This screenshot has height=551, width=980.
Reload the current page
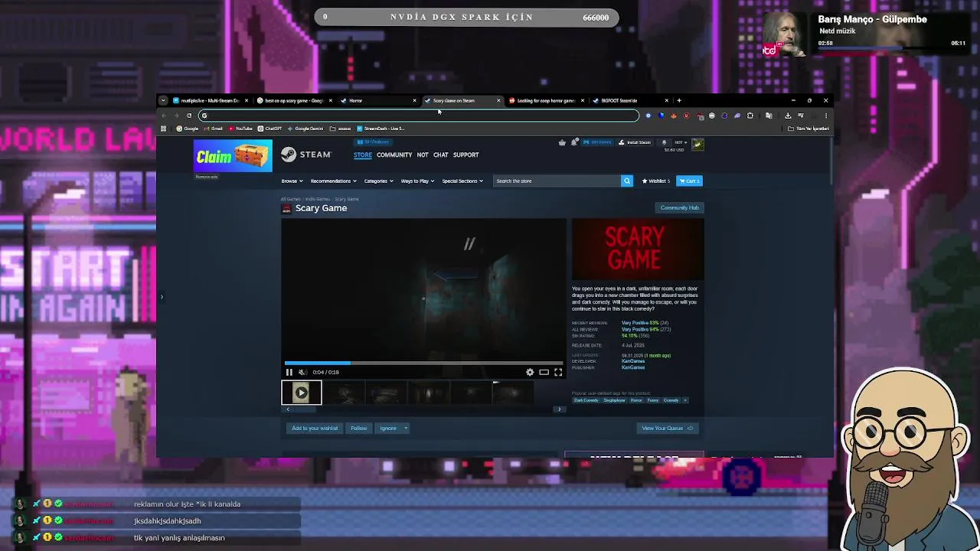click(x=189, y=116)
